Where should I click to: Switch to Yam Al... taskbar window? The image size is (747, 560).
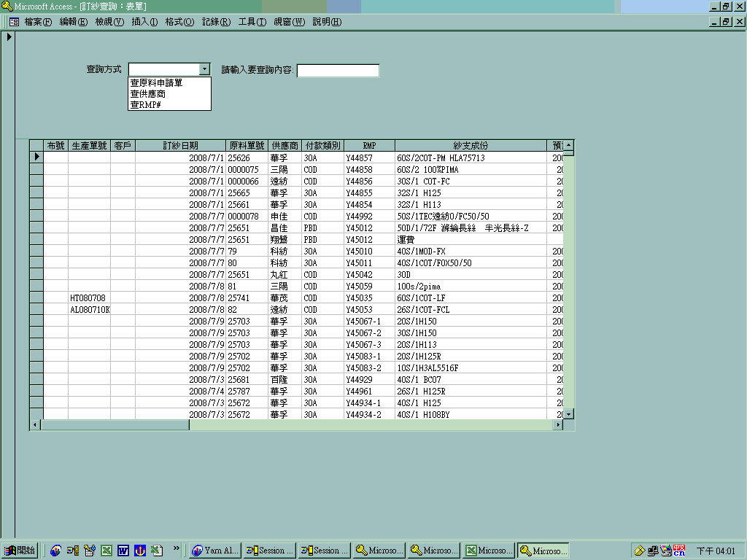pyautogui.click(x=215, y=551)
